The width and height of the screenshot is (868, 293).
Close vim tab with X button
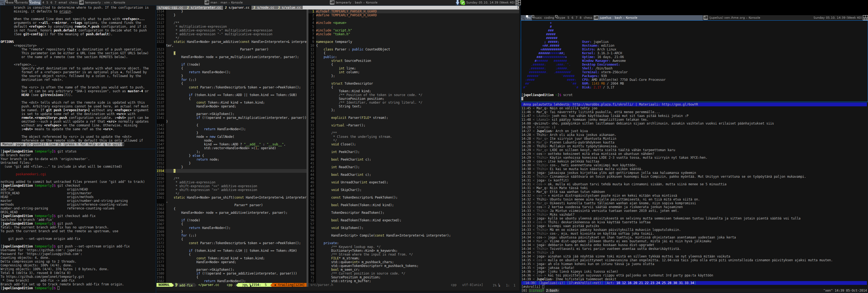(x=518, y=7)
